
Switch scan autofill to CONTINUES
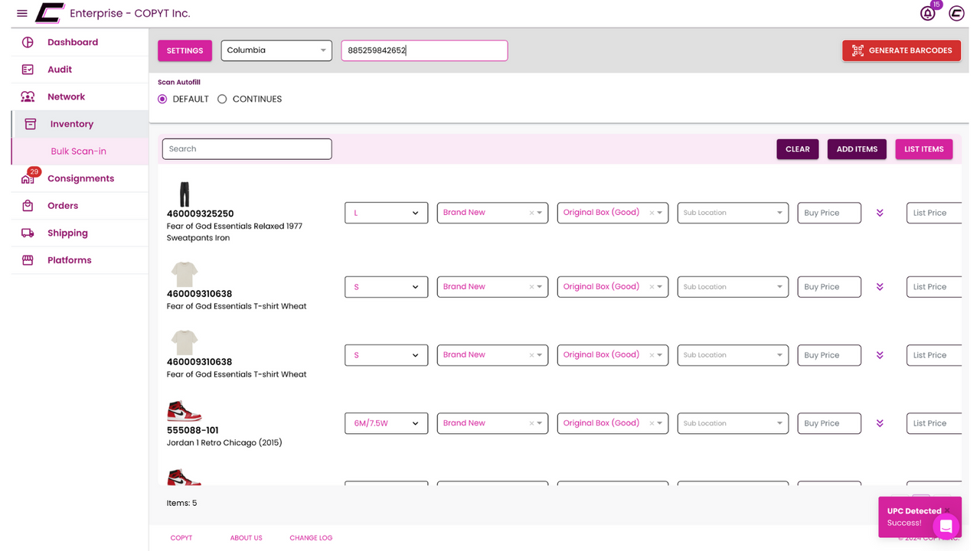click(221, 99)
